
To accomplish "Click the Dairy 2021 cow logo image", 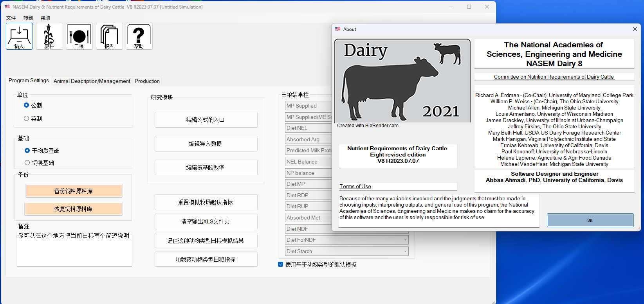I will [402, 81].
